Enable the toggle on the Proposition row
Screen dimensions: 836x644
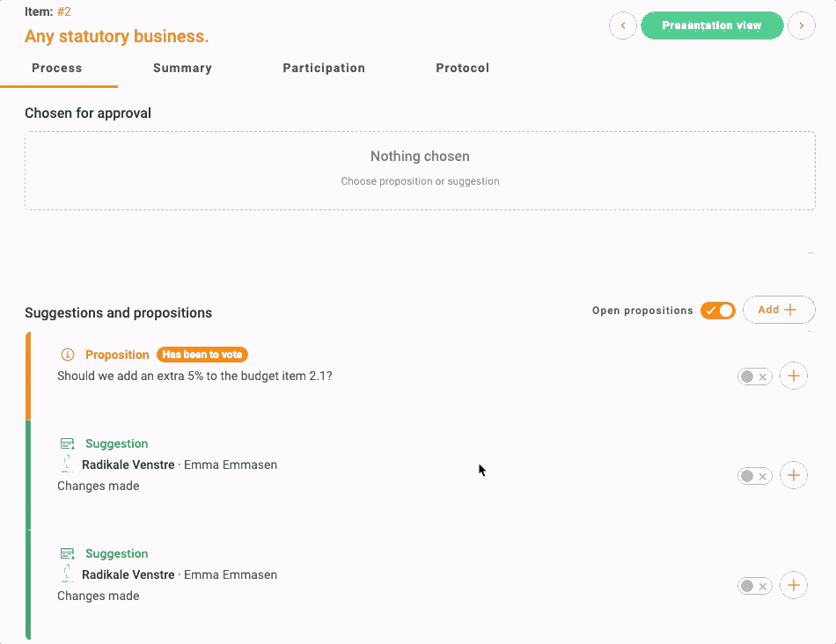point(754,377)
